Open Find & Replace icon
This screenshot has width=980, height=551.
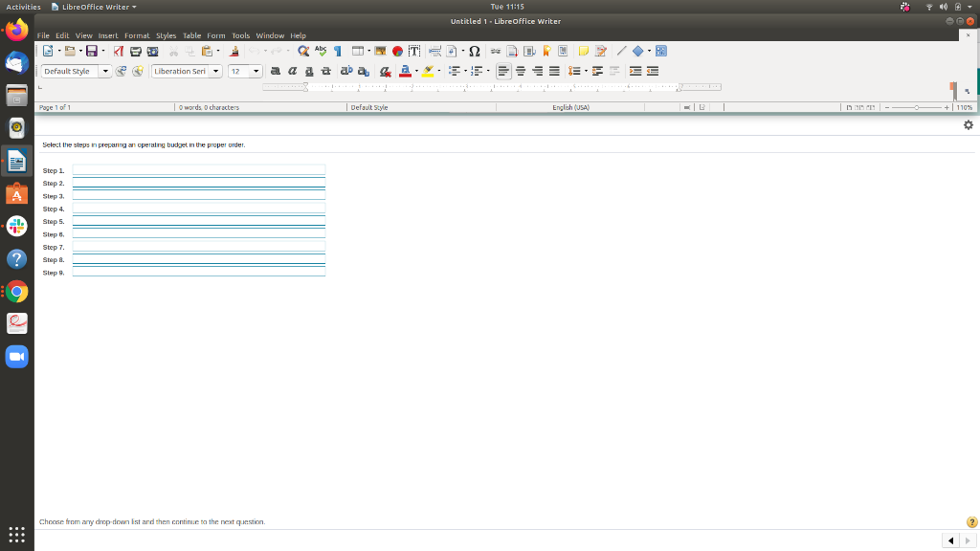303,52
